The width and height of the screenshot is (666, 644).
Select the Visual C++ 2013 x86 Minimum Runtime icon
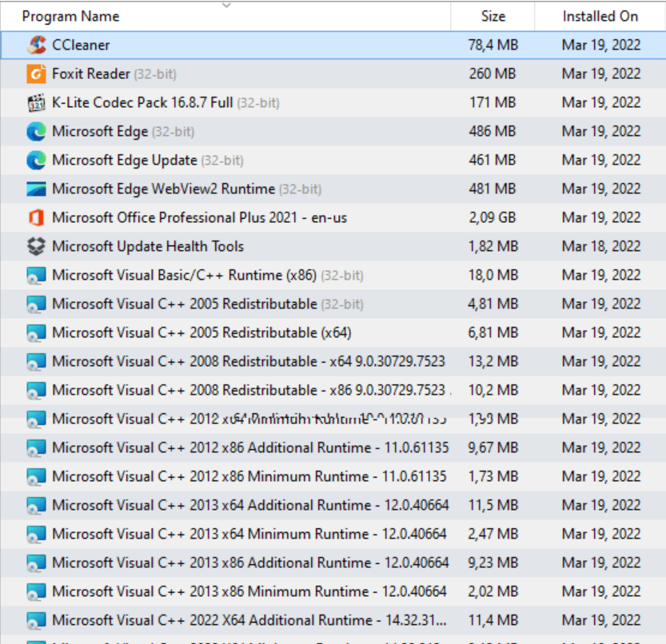[x=36, y=592]
